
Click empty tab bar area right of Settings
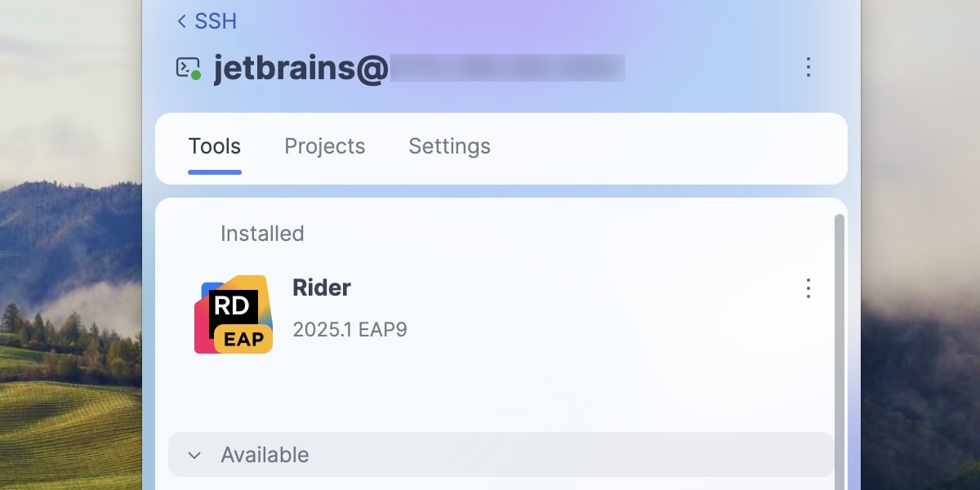(670, 147)
